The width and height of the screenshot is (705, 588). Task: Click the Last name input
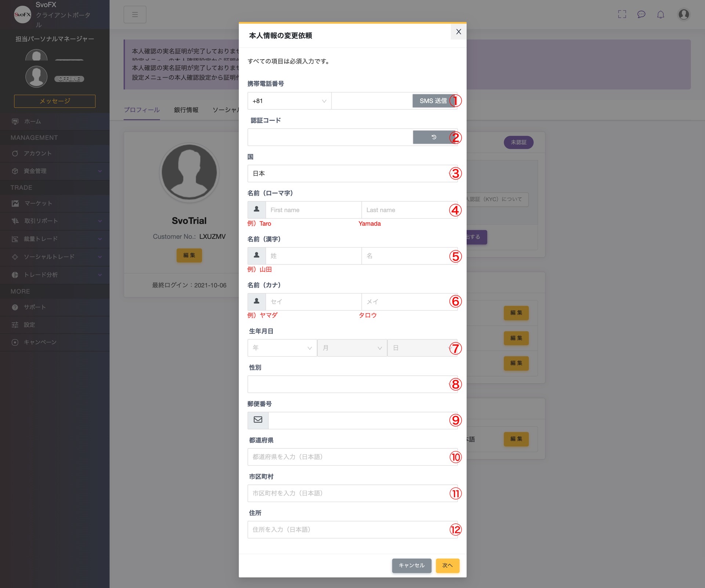click(x=409, y=210)
